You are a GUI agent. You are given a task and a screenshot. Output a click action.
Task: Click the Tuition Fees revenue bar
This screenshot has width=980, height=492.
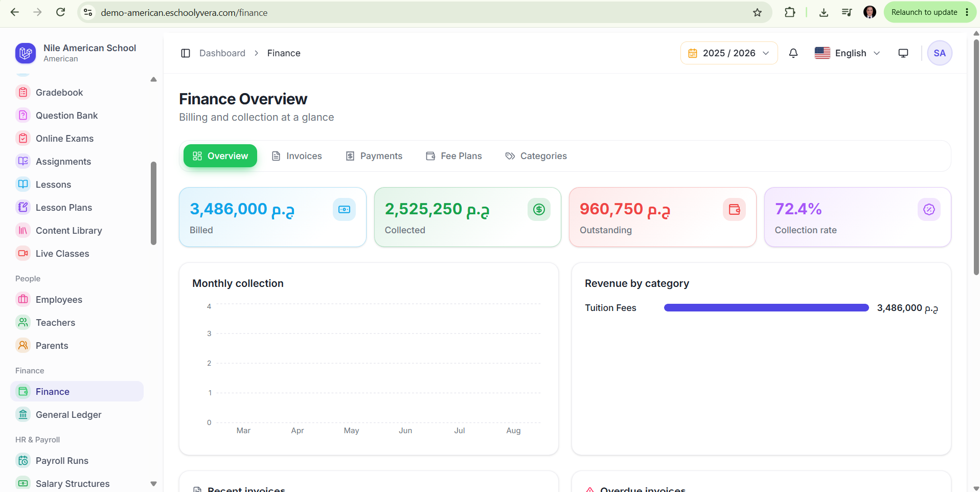[766, 308]
